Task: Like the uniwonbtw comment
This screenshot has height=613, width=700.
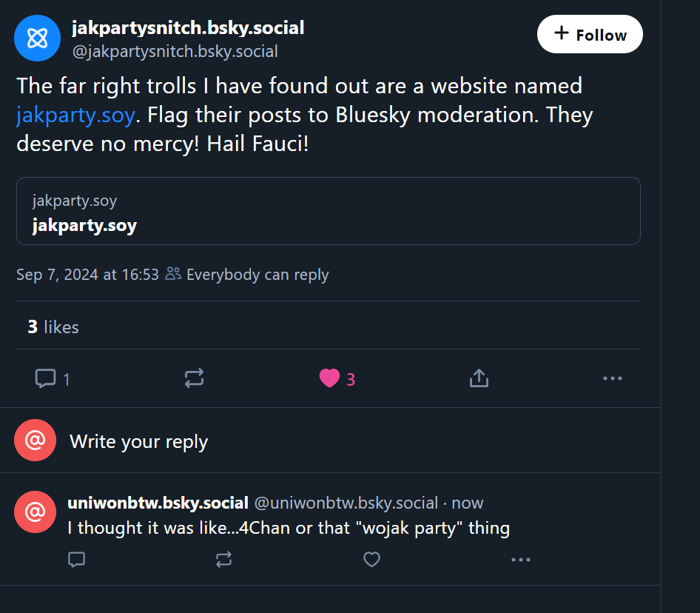Action: point(371,560)
